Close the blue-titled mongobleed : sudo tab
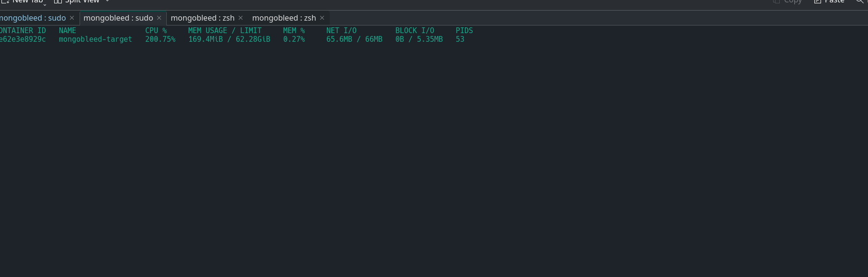The height and width of the screenshot is (277, 868). click(x=72, y=18)
